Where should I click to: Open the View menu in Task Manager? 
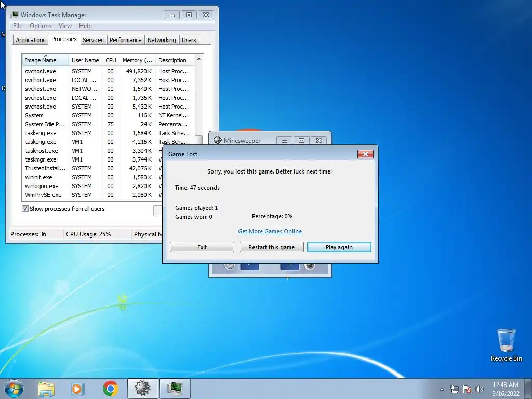(65, 26)
